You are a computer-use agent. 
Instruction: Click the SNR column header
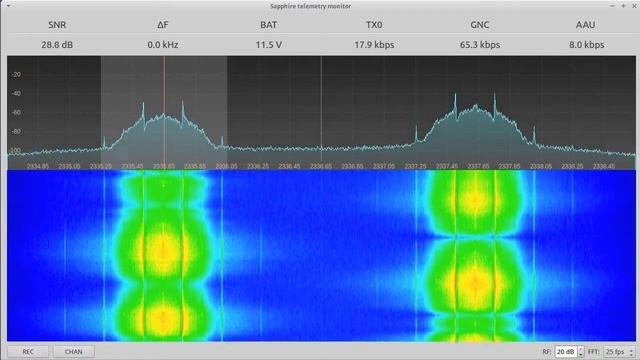tap(57, 25)
